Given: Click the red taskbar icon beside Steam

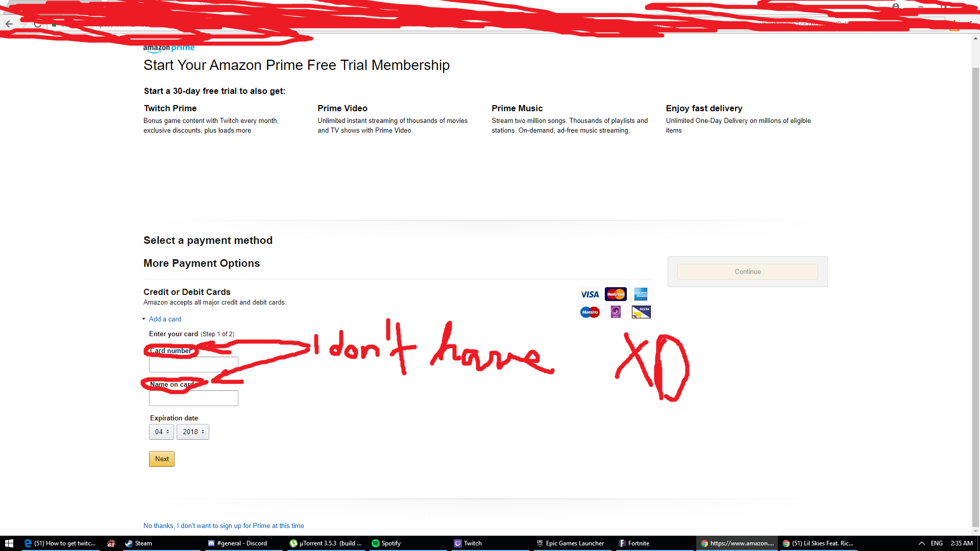Looking at the screenshot, I should (x=111, y=543).
